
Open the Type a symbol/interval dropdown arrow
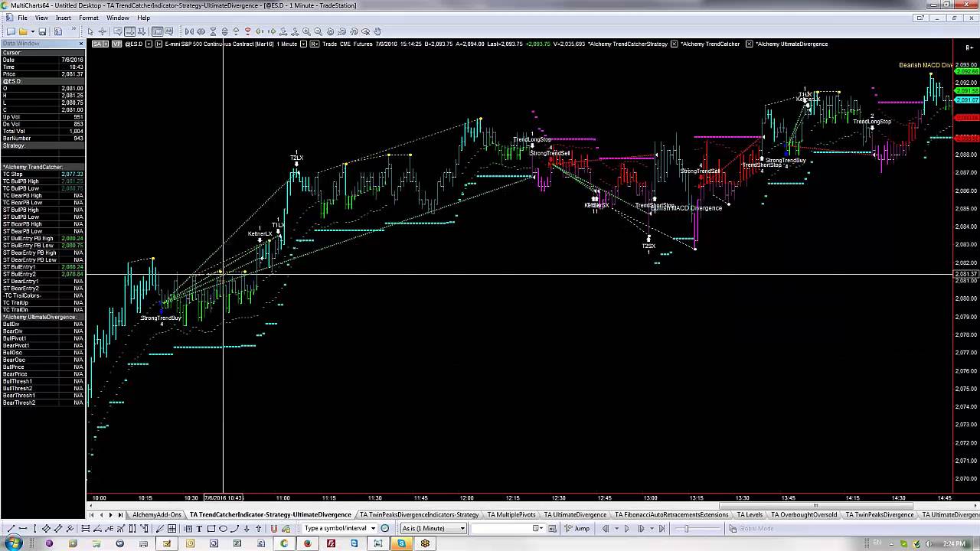(x=374, y=528)
